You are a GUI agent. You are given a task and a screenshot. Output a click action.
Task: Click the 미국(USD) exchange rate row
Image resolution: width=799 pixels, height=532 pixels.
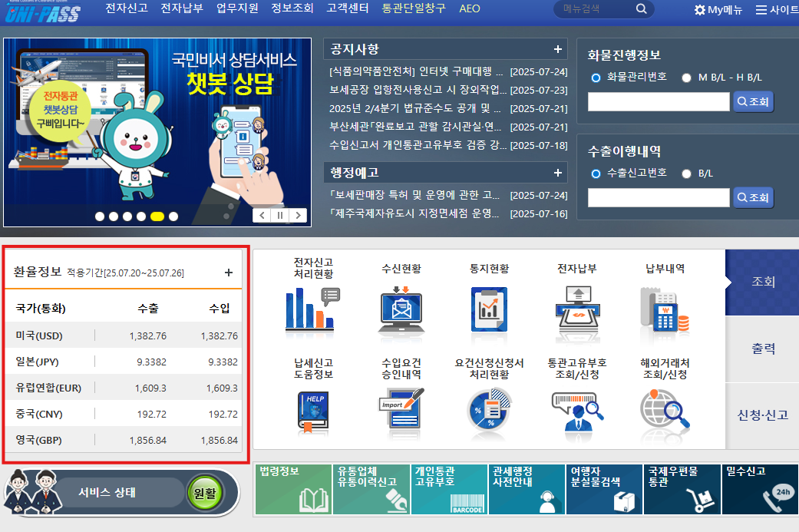[124, 335]
